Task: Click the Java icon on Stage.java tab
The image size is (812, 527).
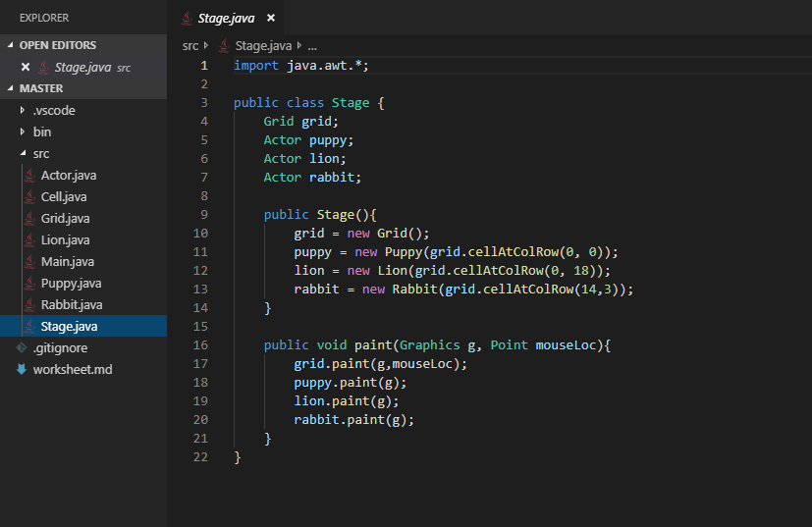Action: (x=187, y=18)
